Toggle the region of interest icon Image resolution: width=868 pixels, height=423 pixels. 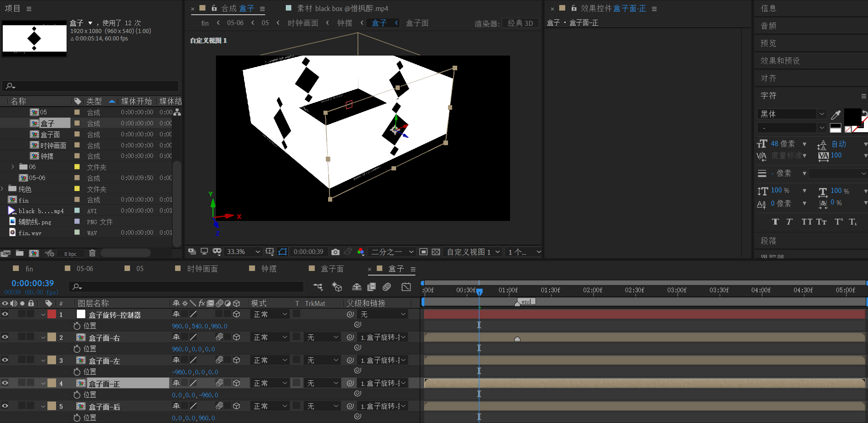[424, 252]
